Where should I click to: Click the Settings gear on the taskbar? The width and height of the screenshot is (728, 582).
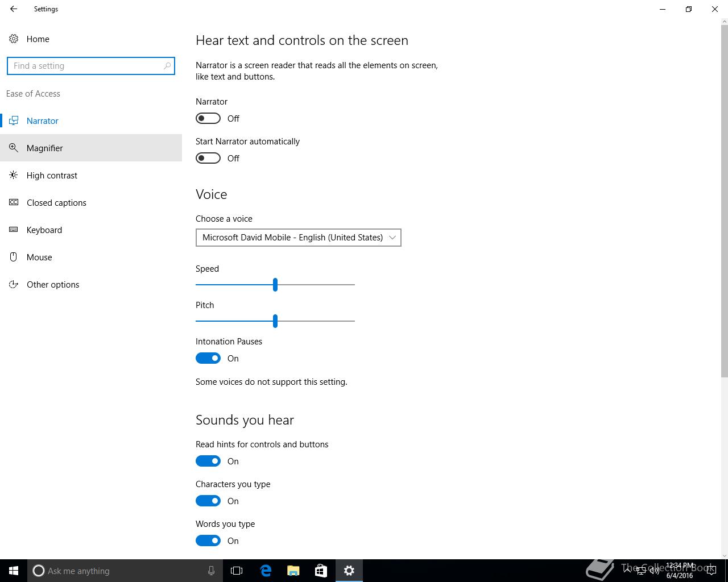tap(349, 571)
